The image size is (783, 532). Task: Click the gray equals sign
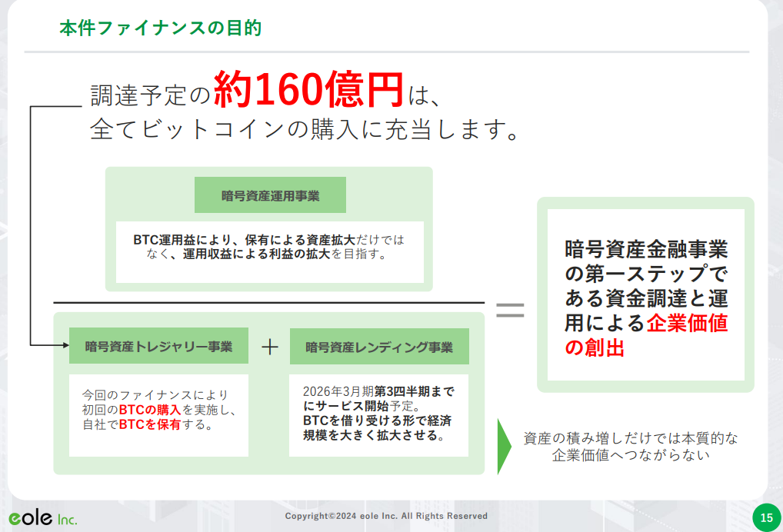click(x=510, y=310)
